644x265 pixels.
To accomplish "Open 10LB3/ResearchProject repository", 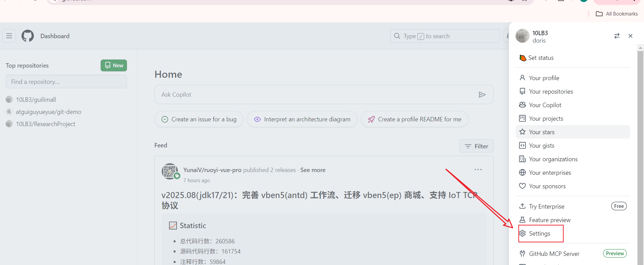I will tap(46, 124).
